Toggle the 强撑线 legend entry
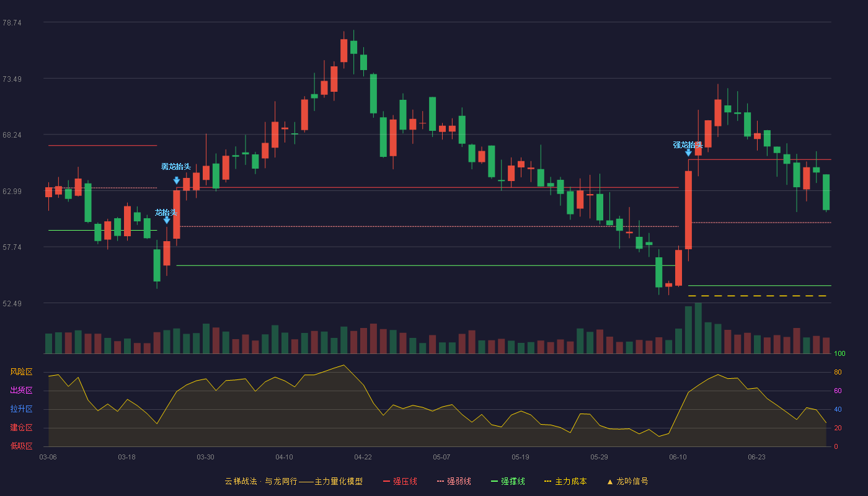This screenshot has width=868, height=496. (x=508, y=481)
